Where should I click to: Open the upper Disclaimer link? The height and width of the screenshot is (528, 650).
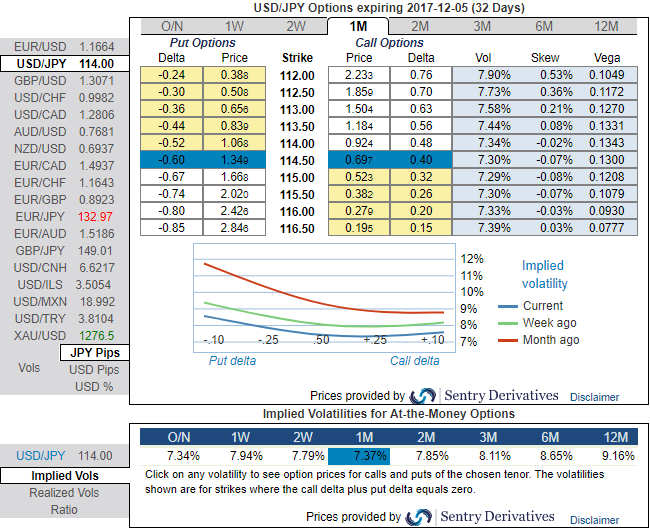[594, 397]
